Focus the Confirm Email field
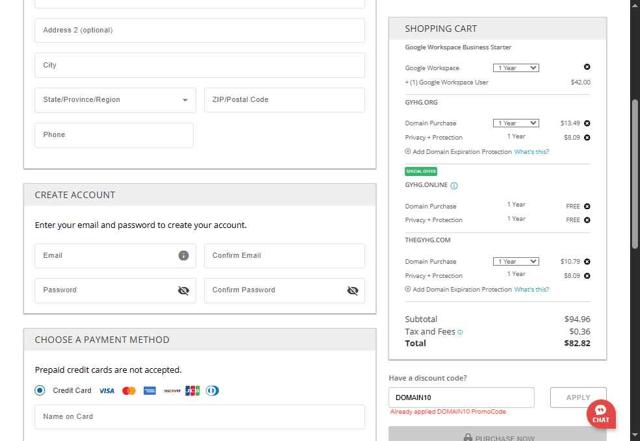 point(284,256)
